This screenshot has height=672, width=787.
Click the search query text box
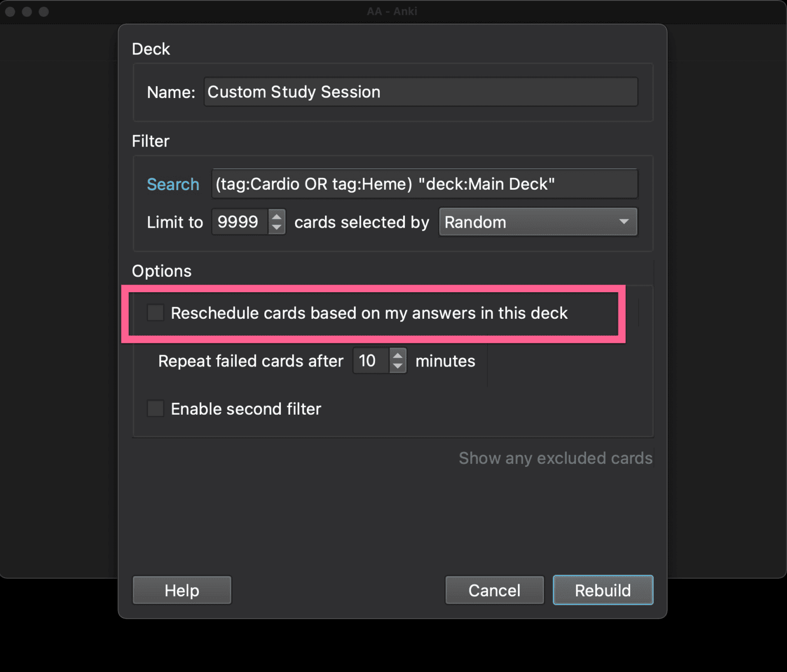[x=424, y=184]
